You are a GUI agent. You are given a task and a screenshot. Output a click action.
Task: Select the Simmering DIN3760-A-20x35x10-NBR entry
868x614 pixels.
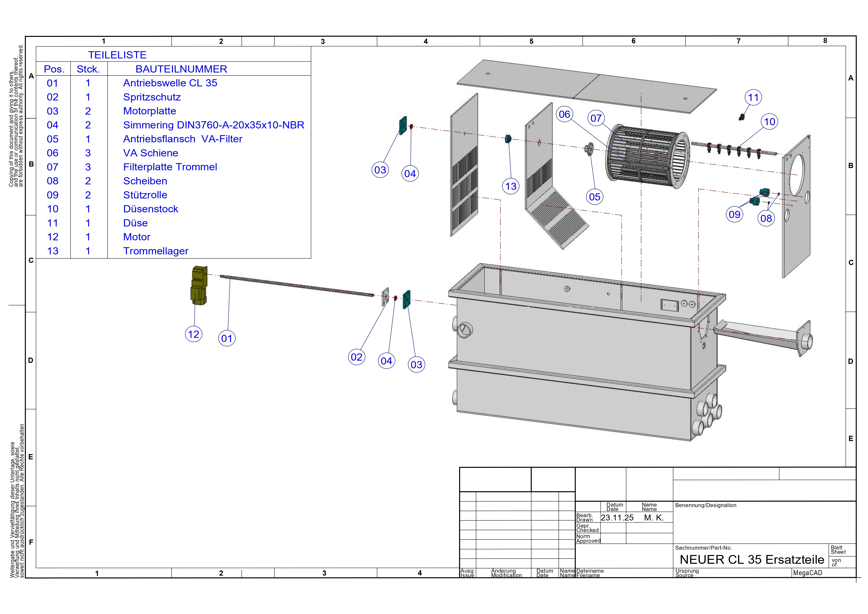(x=213, y=125)
